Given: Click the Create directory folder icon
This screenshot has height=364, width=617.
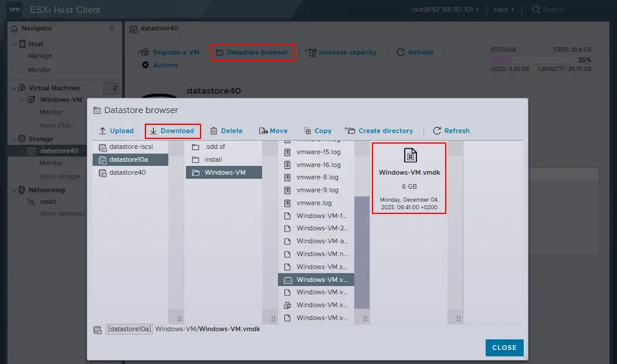Looking at the screenshot, I should tap(350, 130).
